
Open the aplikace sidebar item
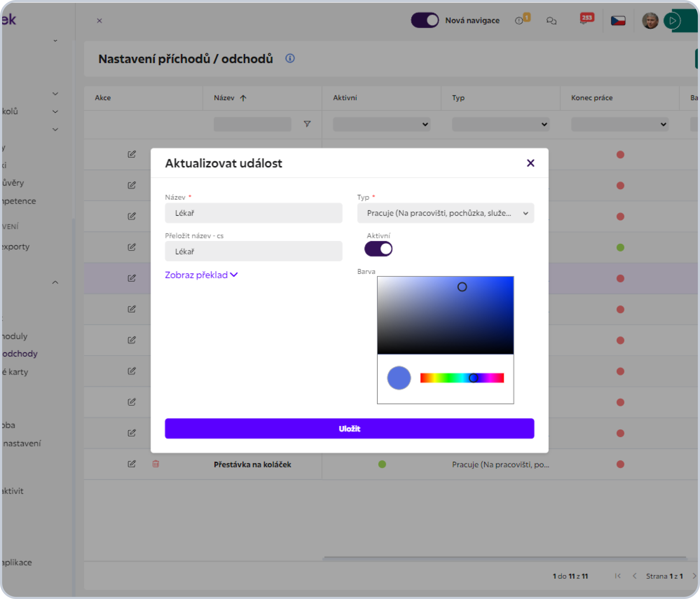tap(17, 562)
